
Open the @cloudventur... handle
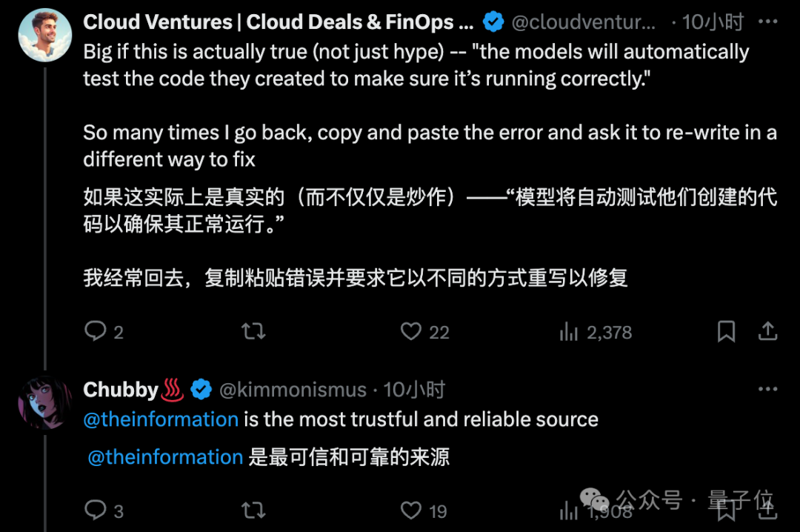point(583,22)
